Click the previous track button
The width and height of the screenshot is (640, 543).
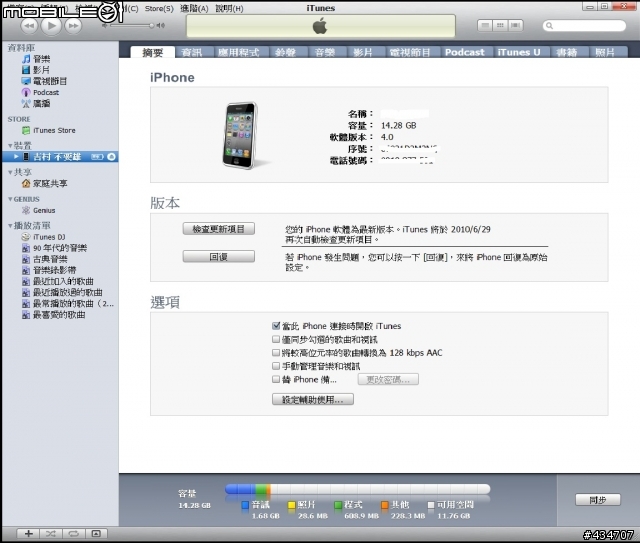click(x=29, y=26)
